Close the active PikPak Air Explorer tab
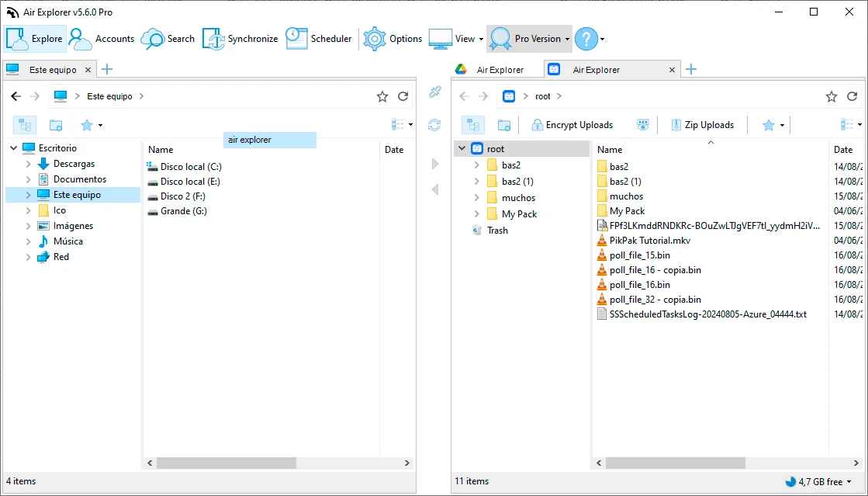 pyautogui.click(x=672, y=70)
